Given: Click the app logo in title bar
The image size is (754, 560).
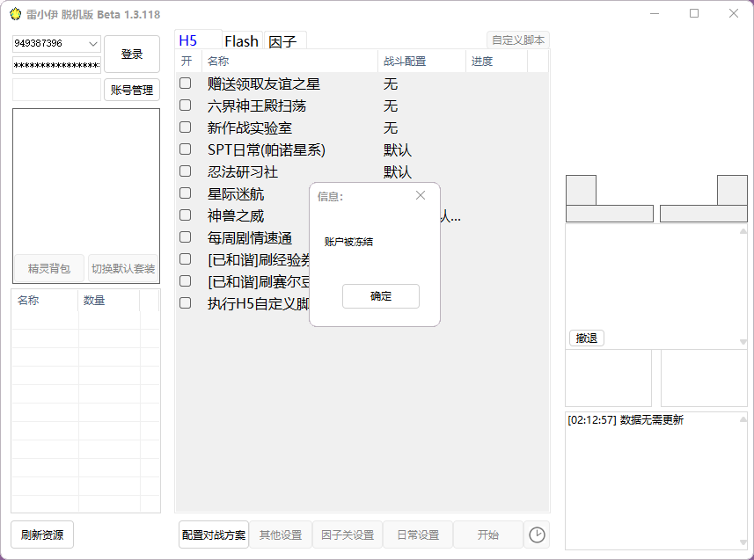Looking at the screenshot, I should click(15, 14).
